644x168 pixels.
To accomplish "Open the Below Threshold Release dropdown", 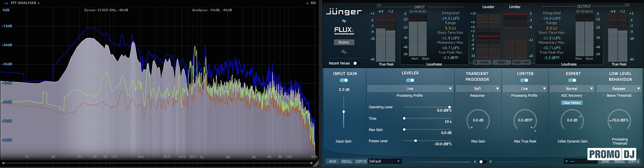I will [619, 89].
